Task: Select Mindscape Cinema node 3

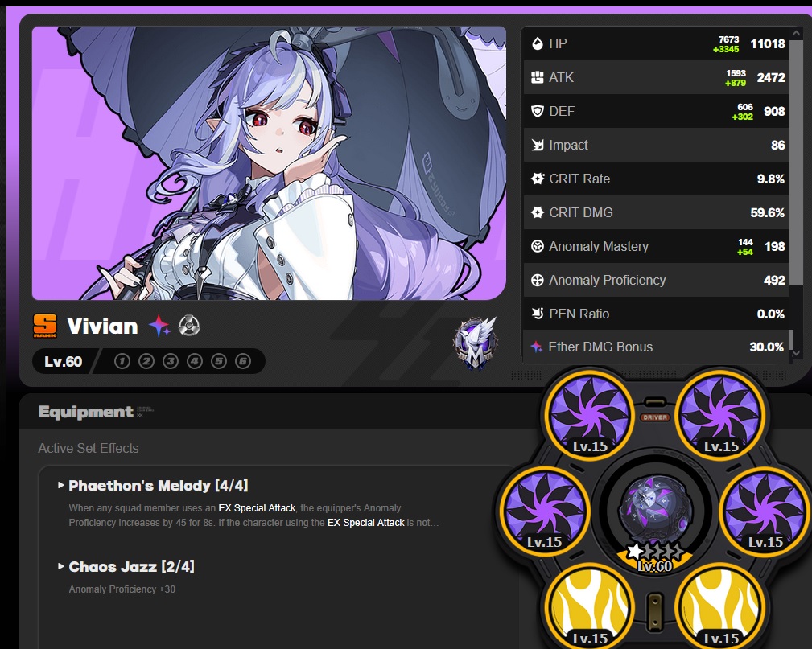Action: click(x=171, y=361)
